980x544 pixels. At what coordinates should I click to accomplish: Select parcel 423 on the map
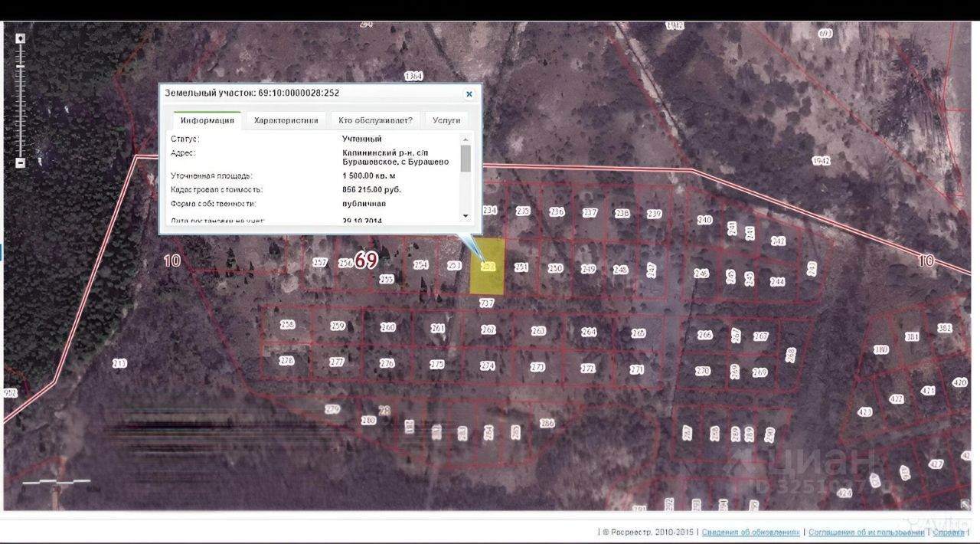865,411
